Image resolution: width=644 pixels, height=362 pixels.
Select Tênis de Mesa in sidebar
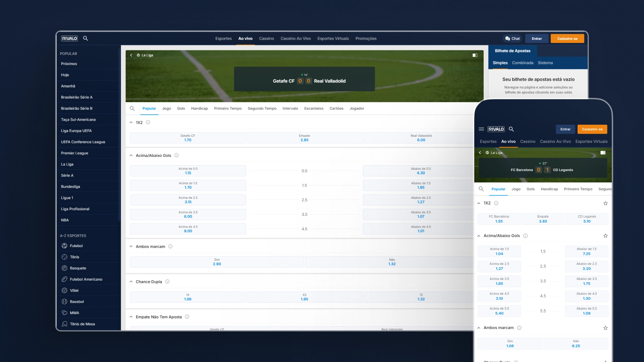click(87, 324)
